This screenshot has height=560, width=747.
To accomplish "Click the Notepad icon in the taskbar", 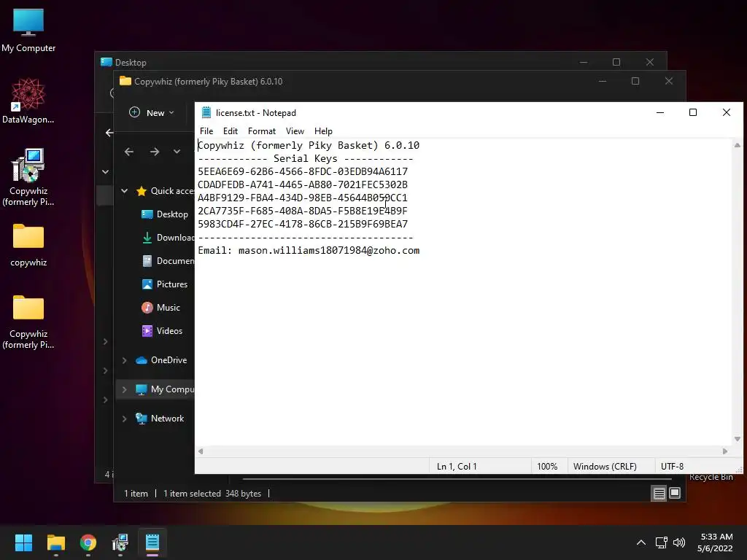I will pyautogui.click(x=152, y=542).
